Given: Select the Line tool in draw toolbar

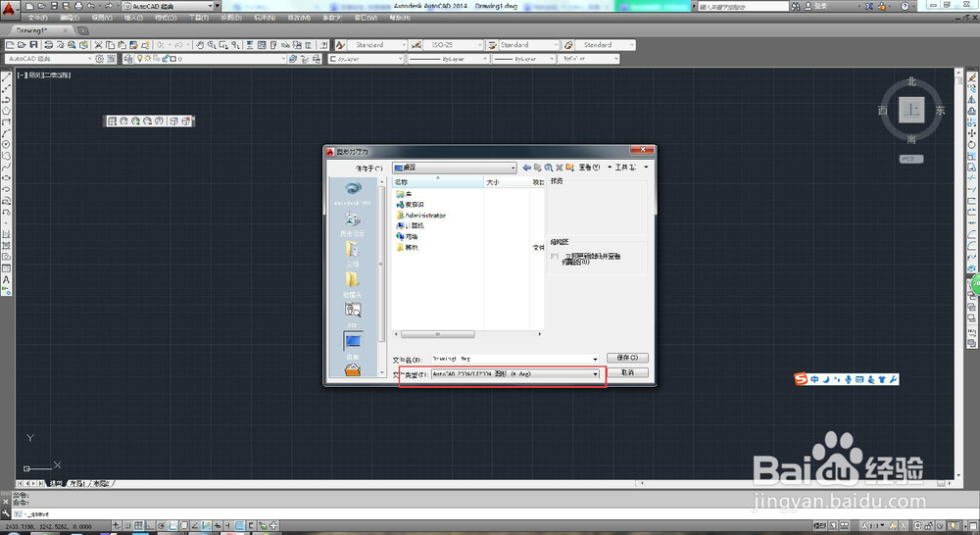Looking at the screenshot, I should [x=6, y=77].
